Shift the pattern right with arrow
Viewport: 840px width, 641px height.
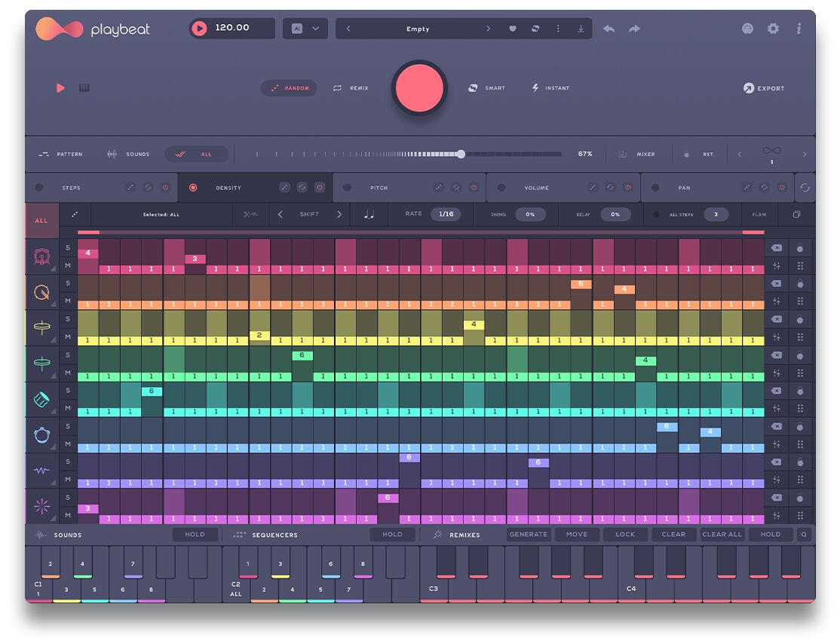[x=339, y=214]
